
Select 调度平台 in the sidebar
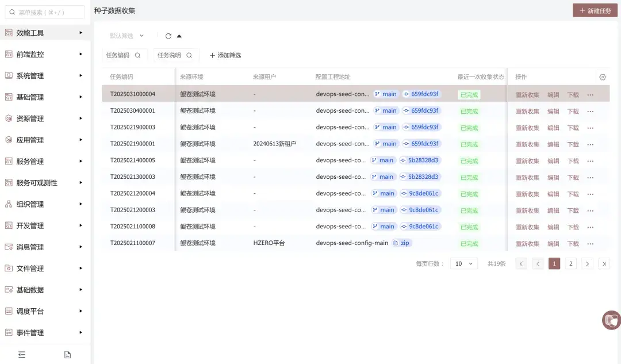click(x=45, y=311)
